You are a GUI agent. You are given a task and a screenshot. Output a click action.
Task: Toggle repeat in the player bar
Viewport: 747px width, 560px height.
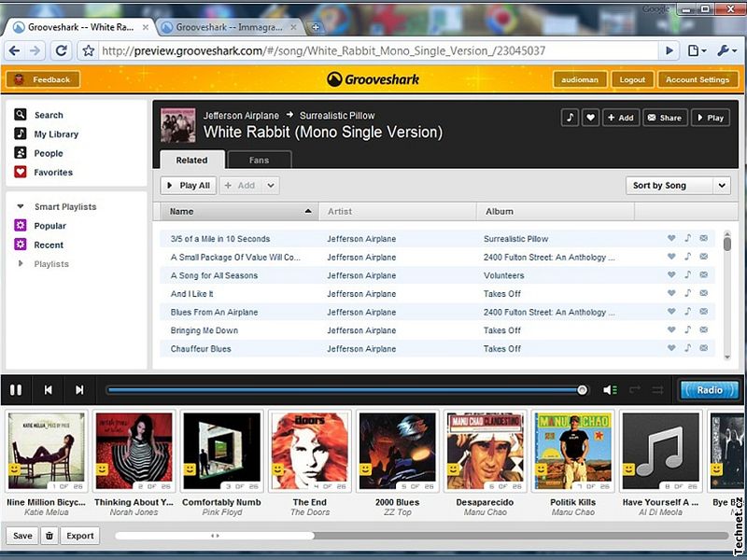point(635,390)
